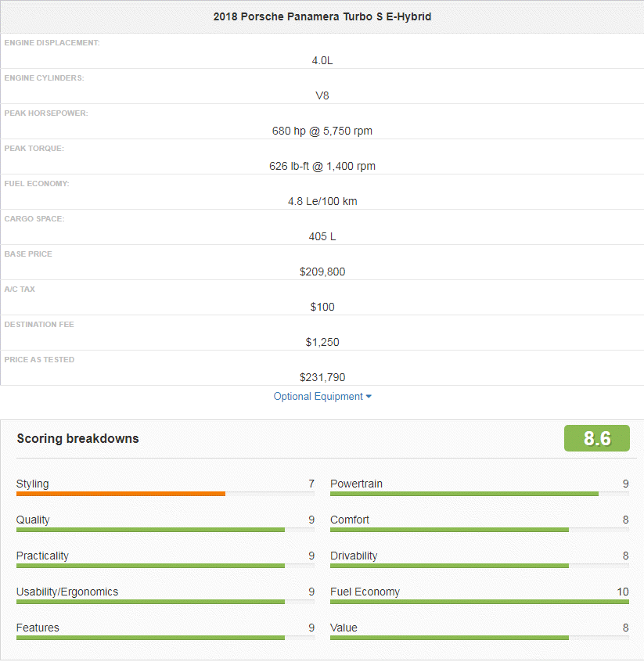Click the Quality score bar

150,530
